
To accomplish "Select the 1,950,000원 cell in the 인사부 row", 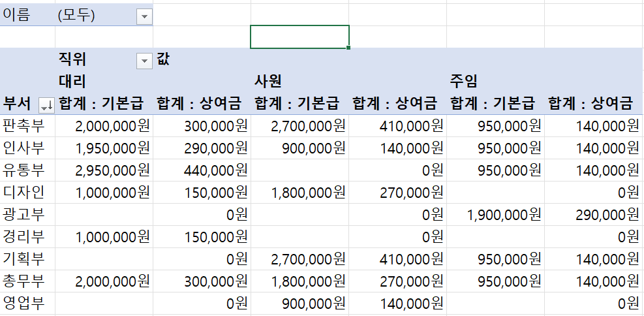I will pos(112,148).
